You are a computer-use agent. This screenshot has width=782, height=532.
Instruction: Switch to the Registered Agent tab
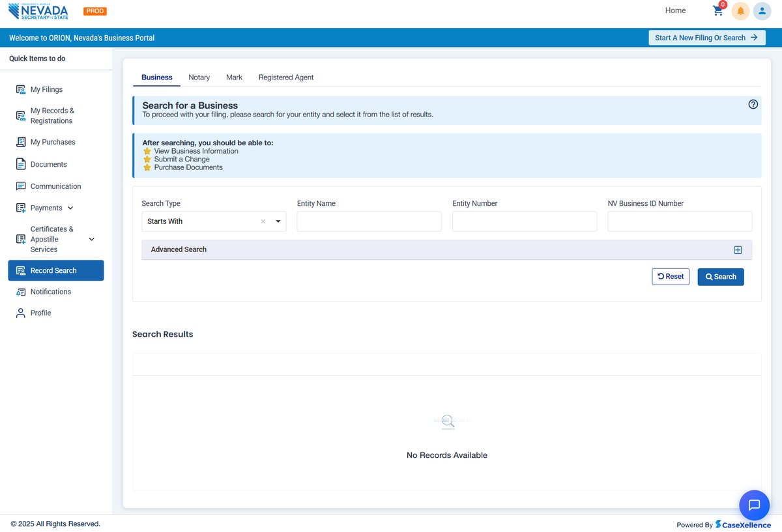tap(286, 77)
